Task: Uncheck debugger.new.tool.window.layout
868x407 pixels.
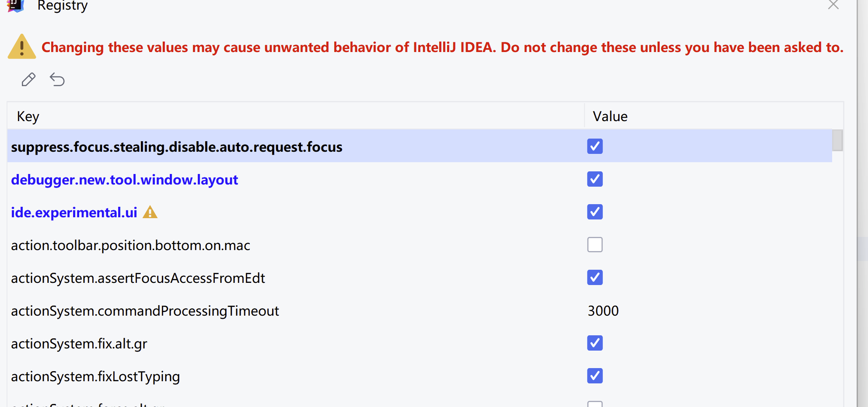Action: pos(595,179)
